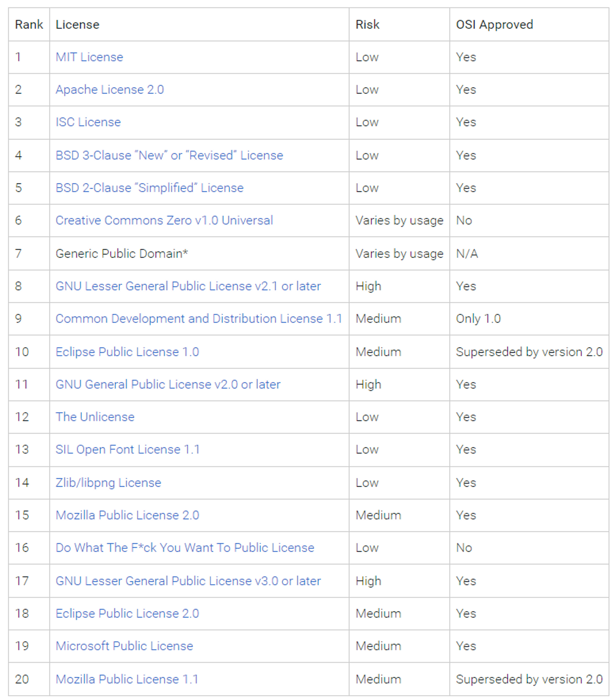Click "Yes" in ISC License row
The image size is (614, 700).
(466, 122)
